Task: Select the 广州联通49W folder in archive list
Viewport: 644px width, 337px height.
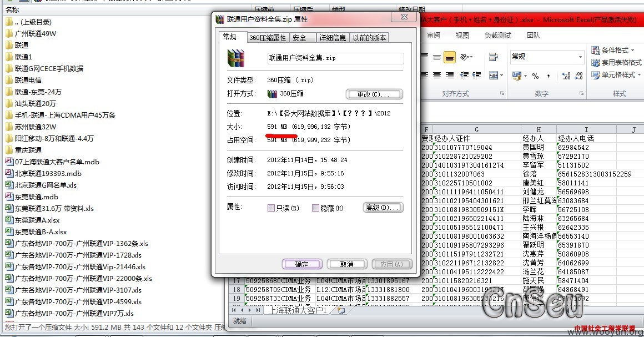Action: pos(31,33)
